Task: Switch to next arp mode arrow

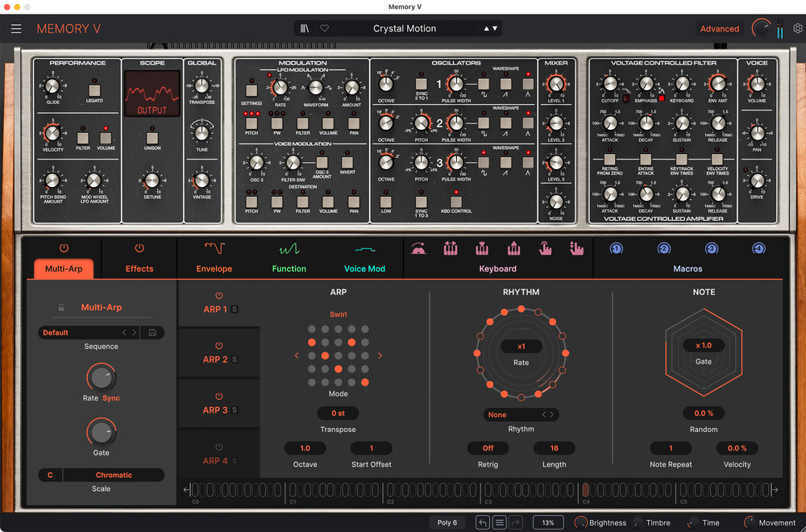Action: pyautogui.click(x=380, y=355)
